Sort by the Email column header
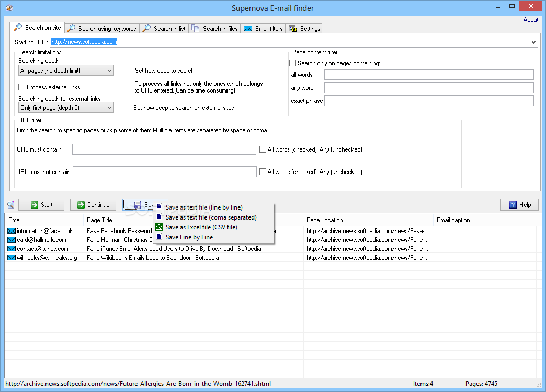546x392 pixels. pyautogui.click(x=44, y=220)
